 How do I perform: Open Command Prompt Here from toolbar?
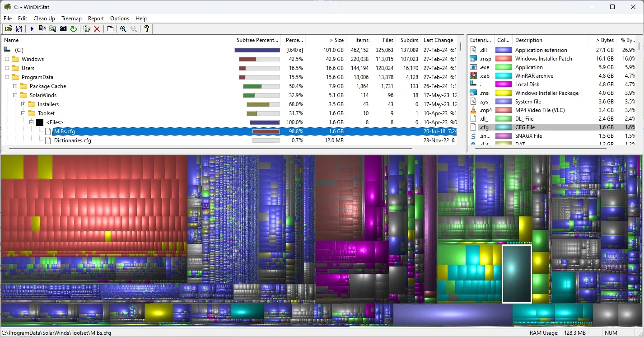[63, 29]
